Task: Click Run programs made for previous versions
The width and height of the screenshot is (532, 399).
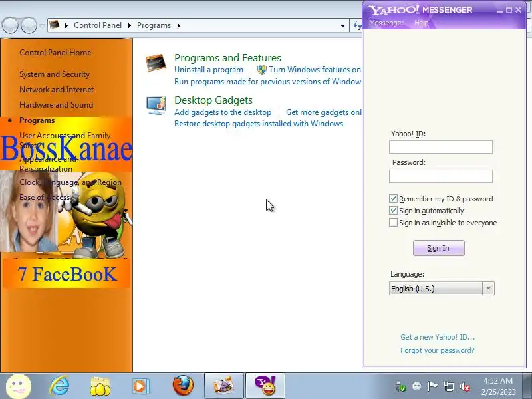Action: coord(268,82)
